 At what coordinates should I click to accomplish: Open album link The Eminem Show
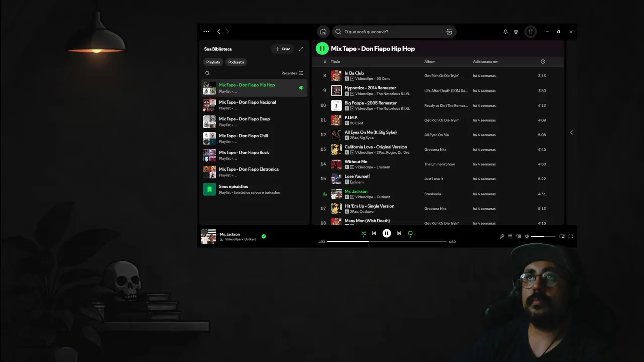(439, 164)
